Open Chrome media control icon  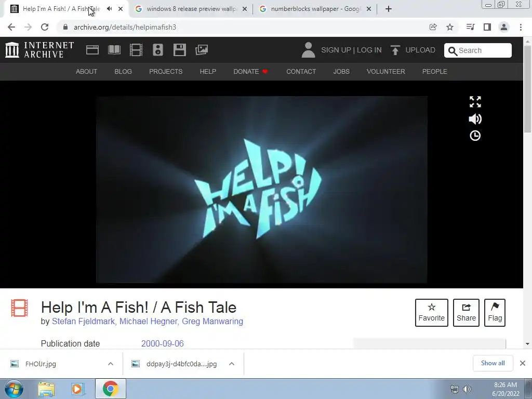click(470, 27)
